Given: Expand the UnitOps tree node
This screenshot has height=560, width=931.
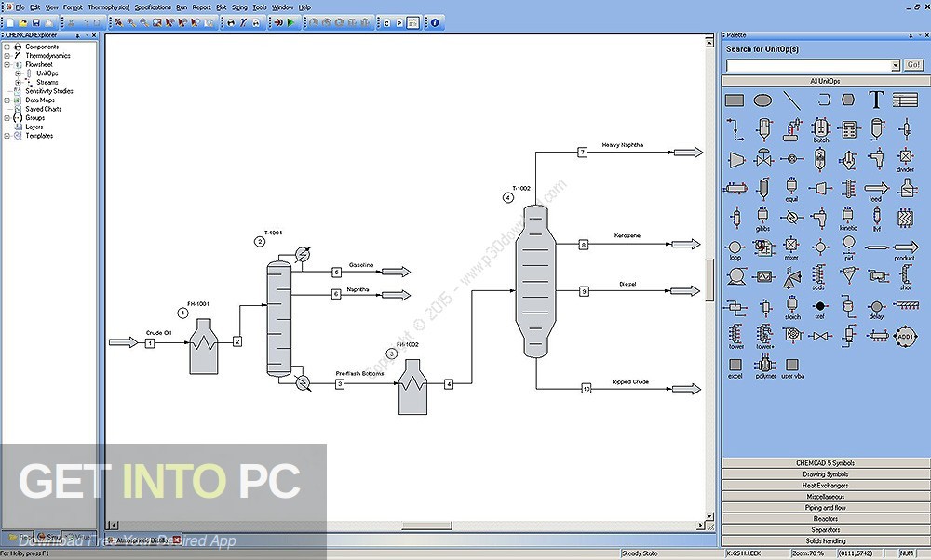Looking at the screenshot, I should [18, 73].
